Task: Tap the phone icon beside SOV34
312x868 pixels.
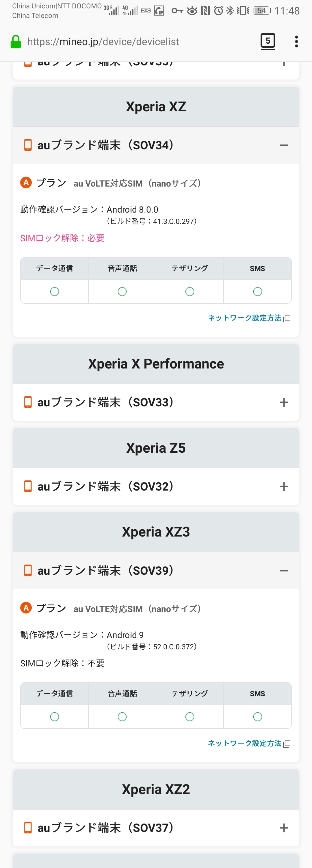Action: 28,145
